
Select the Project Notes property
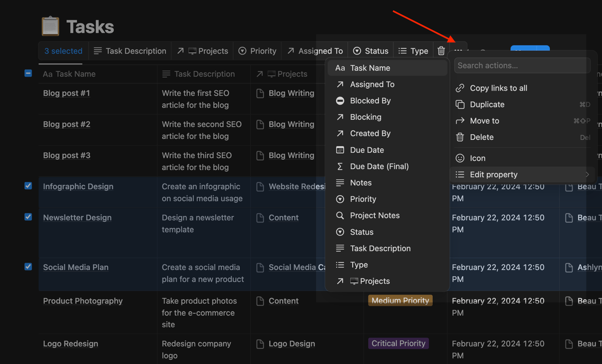coord(387,215)
